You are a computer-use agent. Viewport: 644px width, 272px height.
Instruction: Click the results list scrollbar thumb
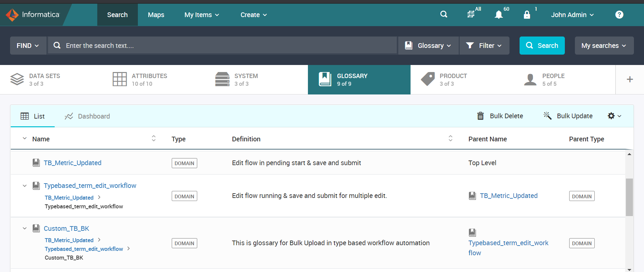tap(629, 197)
